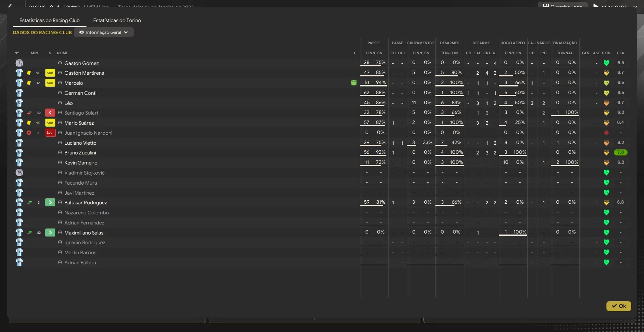
Task: Go back with top-left arrow
Action: pos(11,6)
